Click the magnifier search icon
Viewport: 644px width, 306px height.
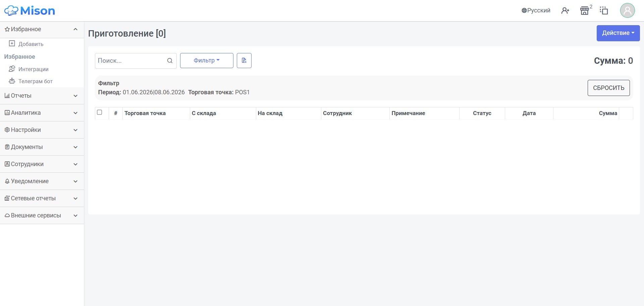[x=170, y=61]
